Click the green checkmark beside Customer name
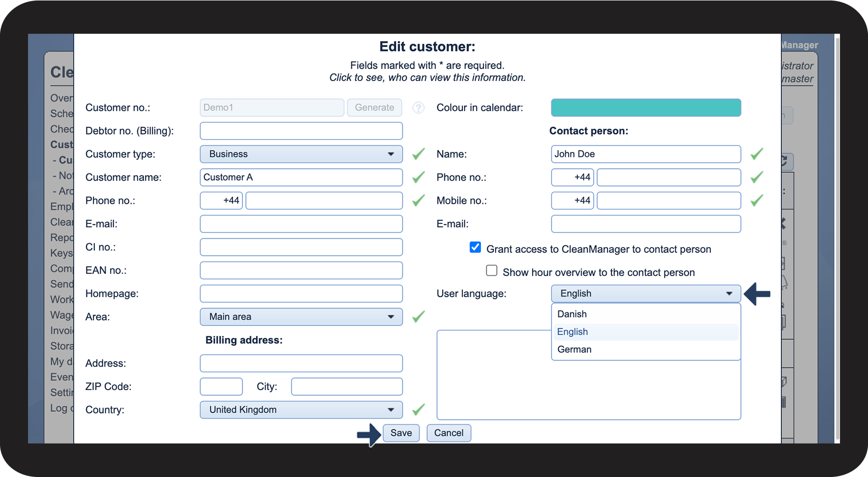Screen dimensions: 868x477 (418, 177)
